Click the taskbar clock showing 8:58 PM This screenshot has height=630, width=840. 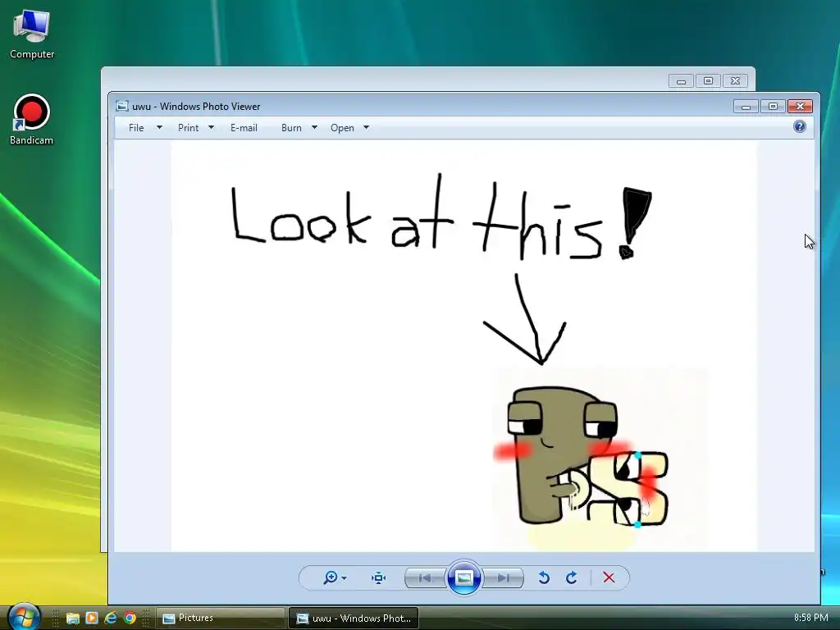click(810, 618)
